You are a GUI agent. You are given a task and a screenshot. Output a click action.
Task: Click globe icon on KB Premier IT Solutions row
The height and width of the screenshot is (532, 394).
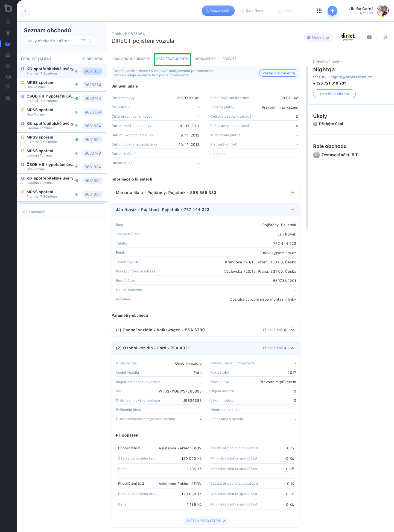coord(77,71)
